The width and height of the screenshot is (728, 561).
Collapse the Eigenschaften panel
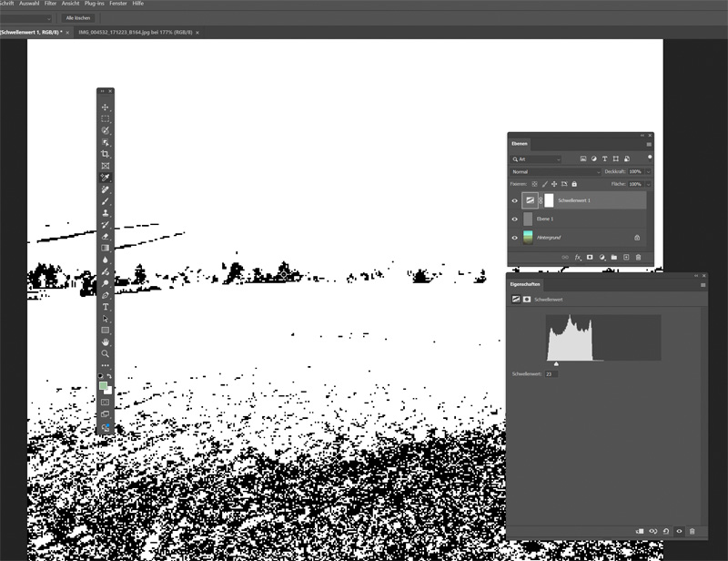pyautogui.click(x=696, y=276)
